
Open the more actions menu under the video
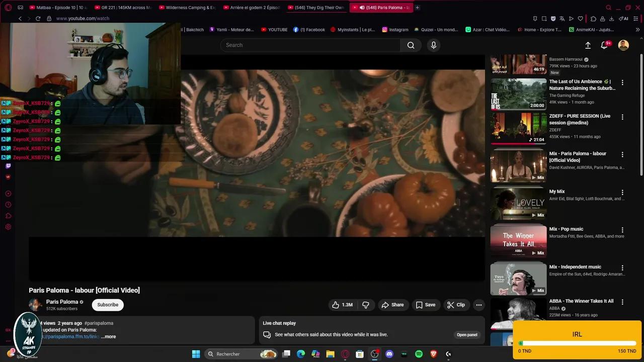pos(478,305)
